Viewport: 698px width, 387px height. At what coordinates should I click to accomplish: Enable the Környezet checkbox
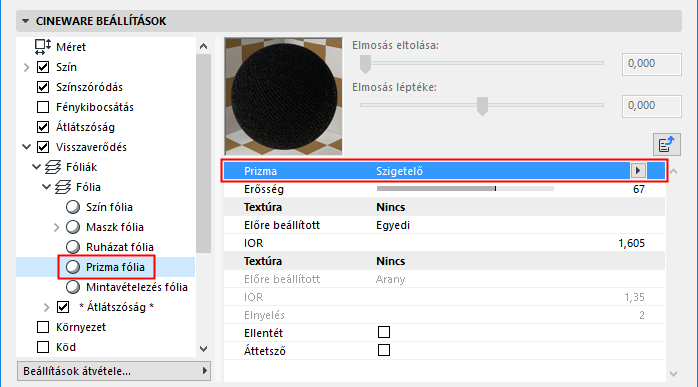pos(43,327)
